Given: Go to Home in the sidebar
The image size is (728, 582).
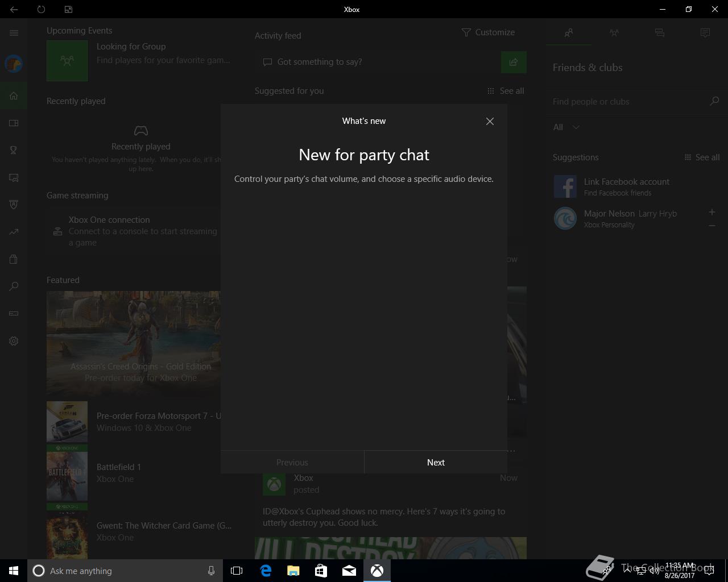Looking at the screenshot, I should [14, 95].
